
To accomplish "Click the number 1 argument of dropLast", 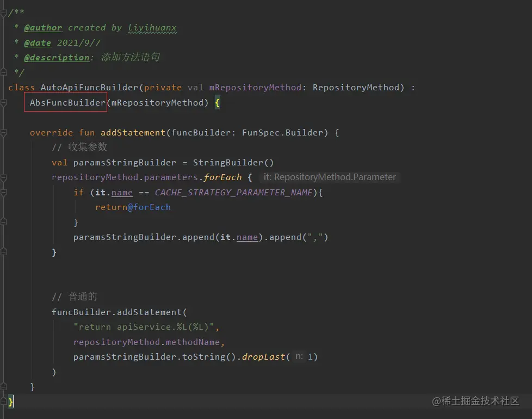I will (x=310, y=357).
